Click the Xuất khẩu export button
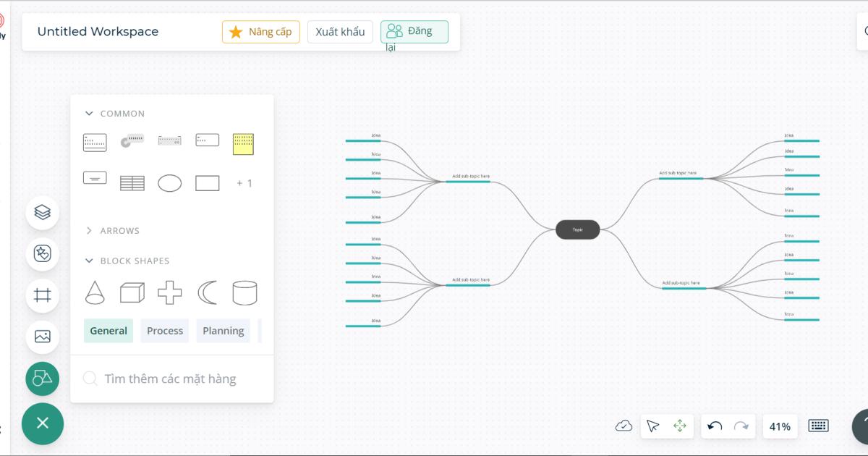Screen dimensions: 868x456 [340, 32]
